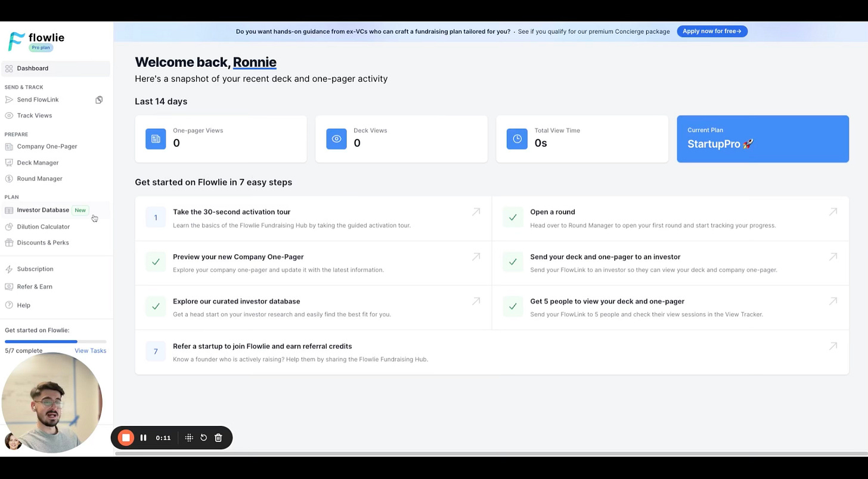This screenshot has height=479, width=868.
Task: Click the Deck Views eye icon
Action: pyautogui.click(x=336, y=139)
